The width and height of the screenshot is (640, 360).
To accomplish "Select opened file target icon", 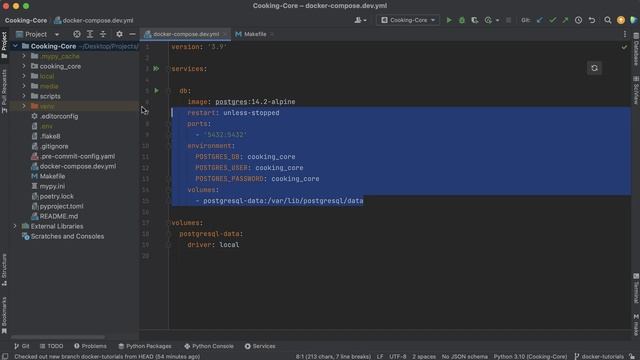I will pyautogui.click(x=77, y=34).
